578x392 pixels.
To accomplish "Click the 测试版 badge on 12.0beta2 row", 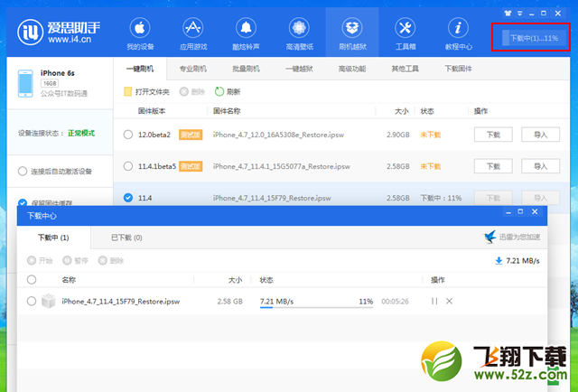I will (191, 135).
